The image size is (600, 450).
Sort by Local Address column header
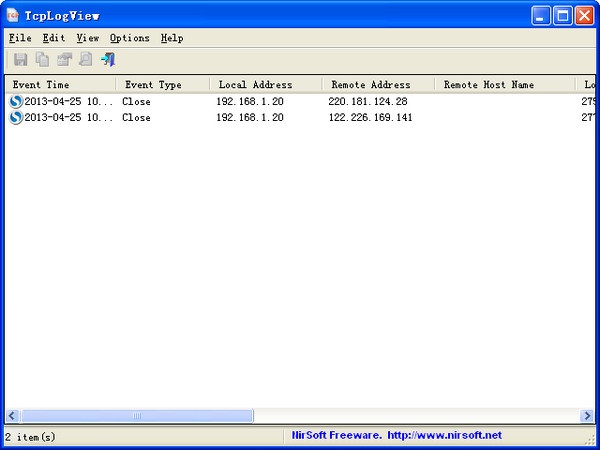266,85
